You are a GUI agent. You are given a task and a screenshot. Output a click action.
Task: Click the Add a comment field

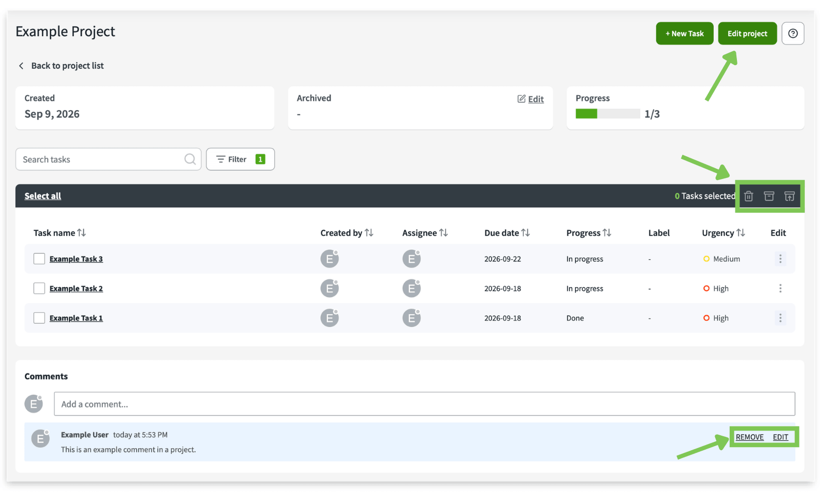[x=424, y=404]
